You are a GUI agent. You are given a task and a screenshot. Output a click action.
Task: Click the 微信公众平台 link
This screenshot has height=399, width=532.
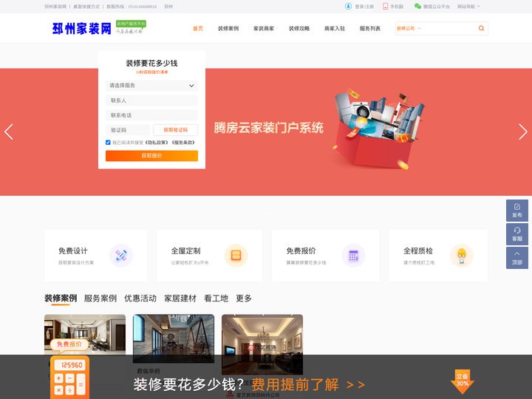[437, 7]
